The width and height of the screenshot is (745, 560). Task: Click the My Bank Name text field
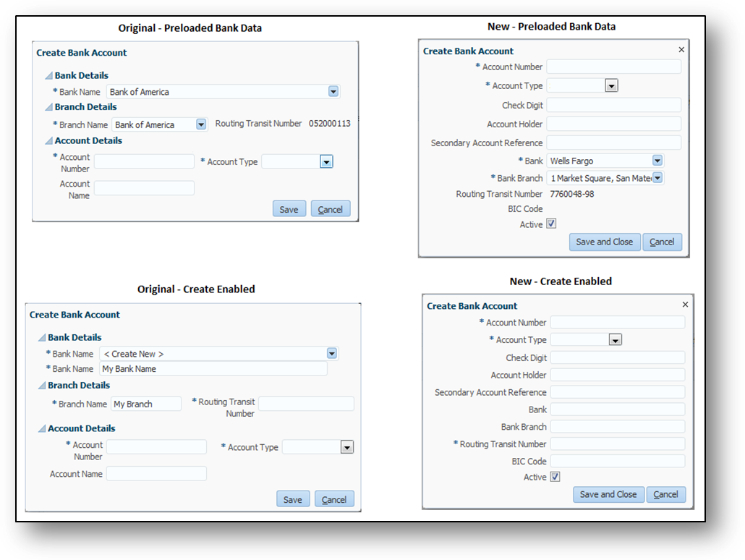tap(213, 369)
